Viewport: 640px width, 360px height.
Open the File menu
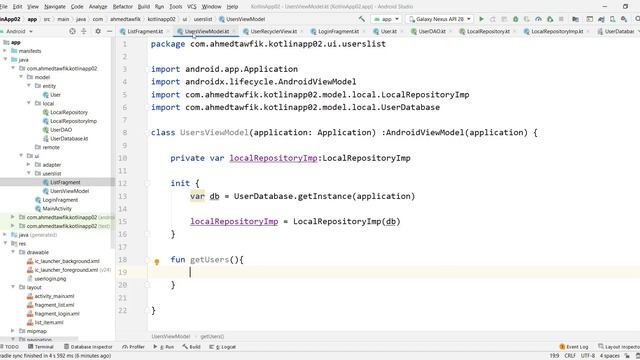point(4,7)
